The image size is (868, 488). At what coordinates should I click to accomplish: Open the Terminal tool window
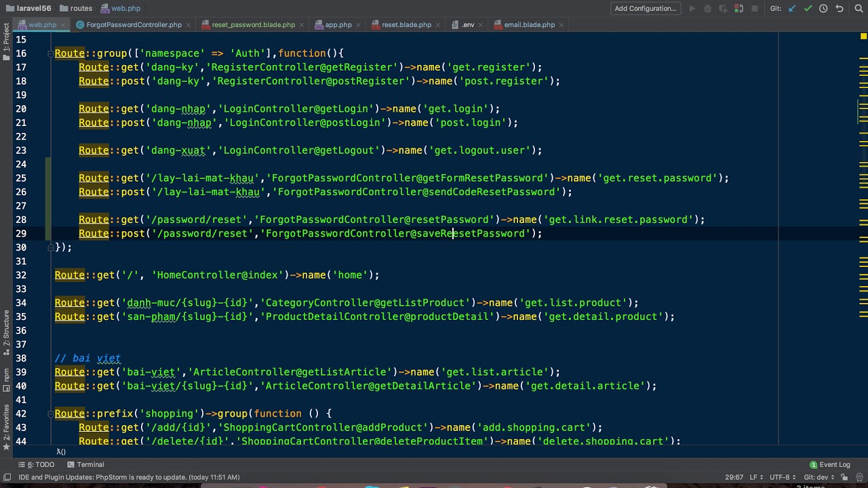[85, 465]
